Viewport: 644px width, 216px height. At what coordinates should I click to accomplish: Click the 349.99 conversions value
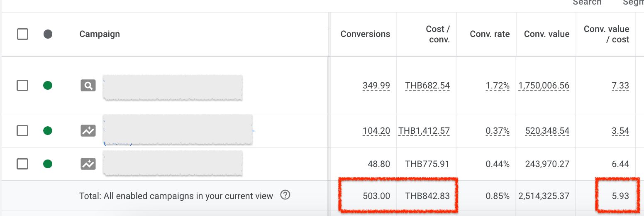(376, 86)
